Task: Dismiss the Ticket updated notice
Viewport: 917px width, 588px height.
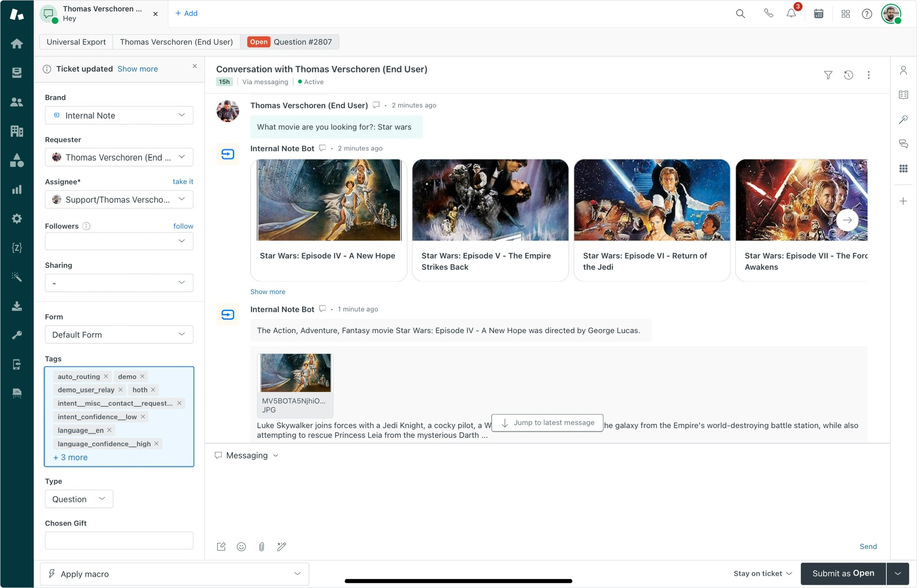Action: pos(195,66)
